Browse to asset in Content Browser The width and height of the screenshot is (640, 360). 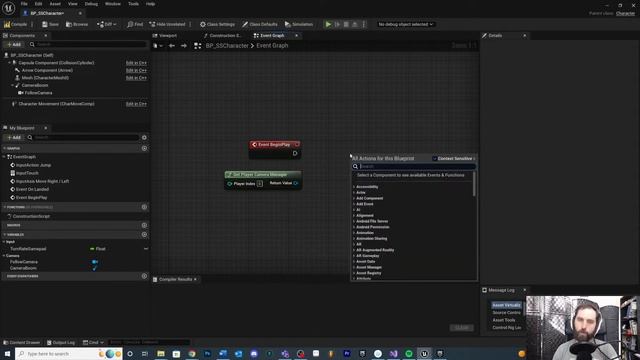click(x=77, y=24)
